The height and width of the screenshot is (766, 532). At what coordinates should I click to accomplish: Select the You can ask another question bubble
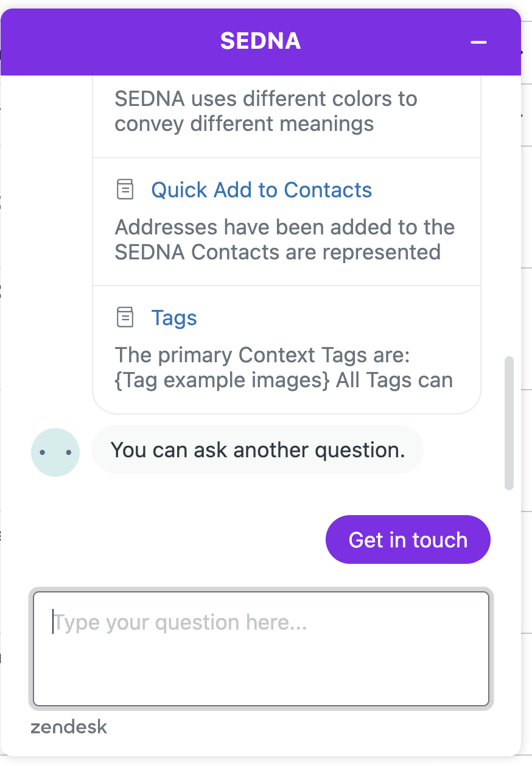coord(257,449)
